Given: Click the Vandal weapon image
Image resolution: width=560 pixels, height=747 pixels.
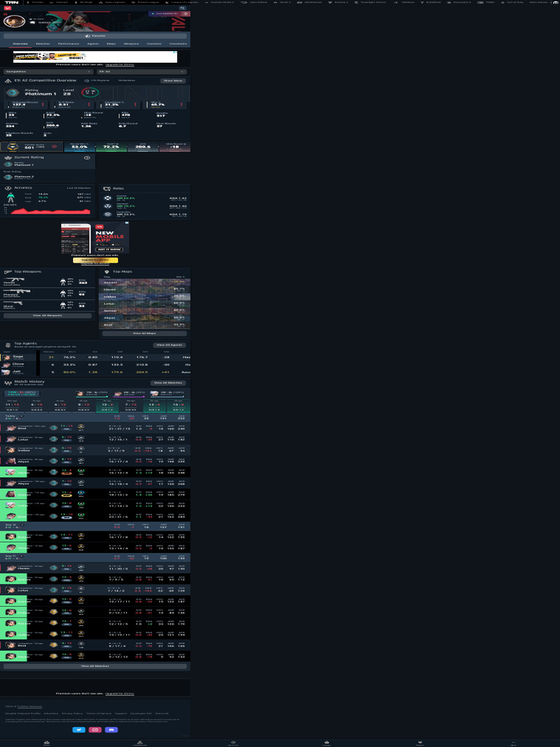Looking at the screenshot, I should point(15,279).
